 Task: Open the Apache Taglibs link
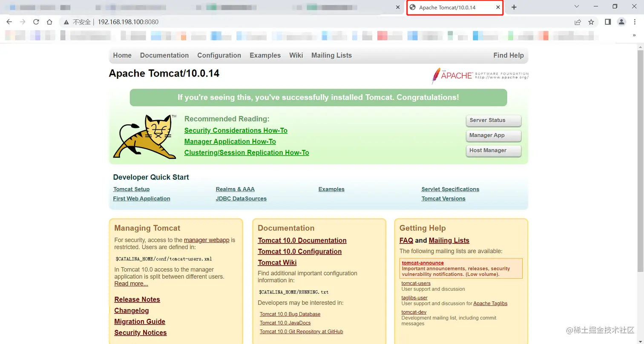click(x=490, y=304)
